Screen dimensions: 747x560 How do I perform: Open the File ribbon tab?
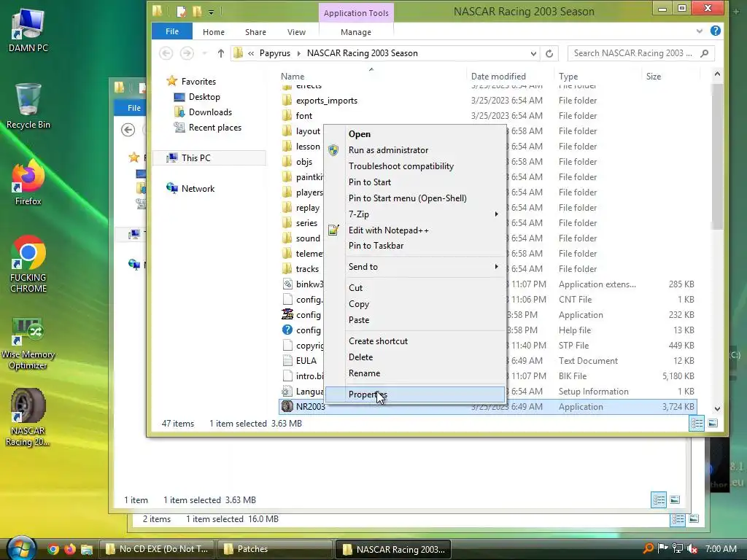tap(172, 31)
